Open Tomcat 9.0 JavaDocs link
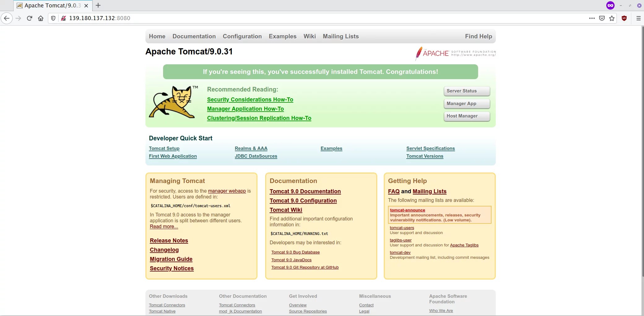The width and height of the screenshot is (644, 316). 292,260
